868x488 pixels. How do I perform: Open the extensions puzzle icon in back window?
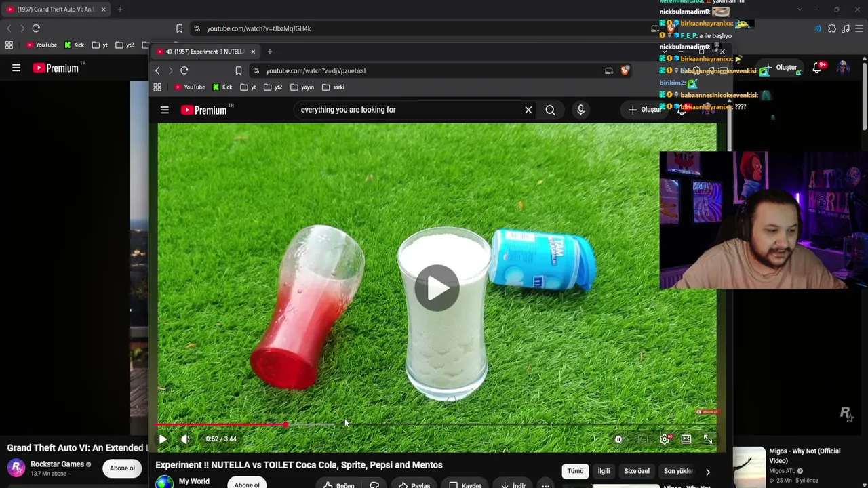click(832, 28)
